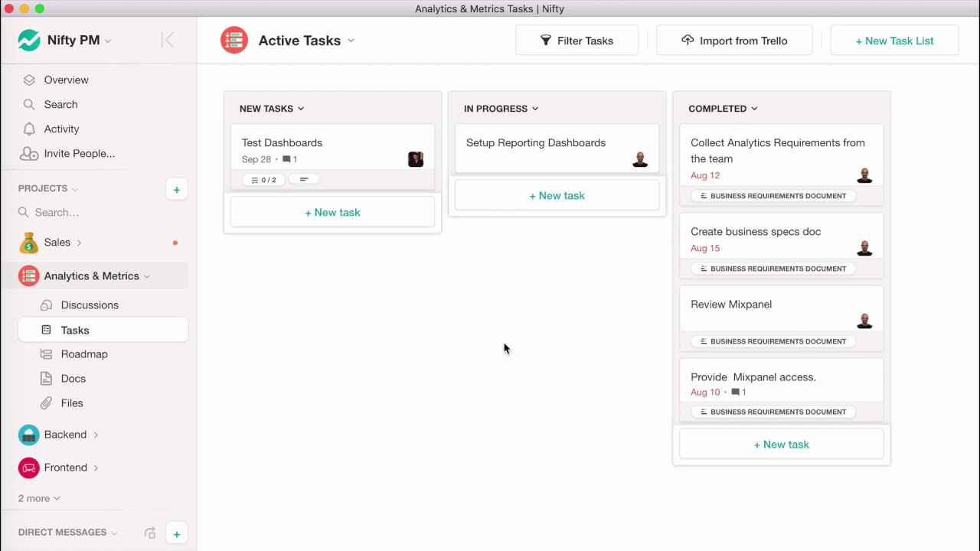Click the Filter Tasks button
980x551 pixels.
point(577,41)
